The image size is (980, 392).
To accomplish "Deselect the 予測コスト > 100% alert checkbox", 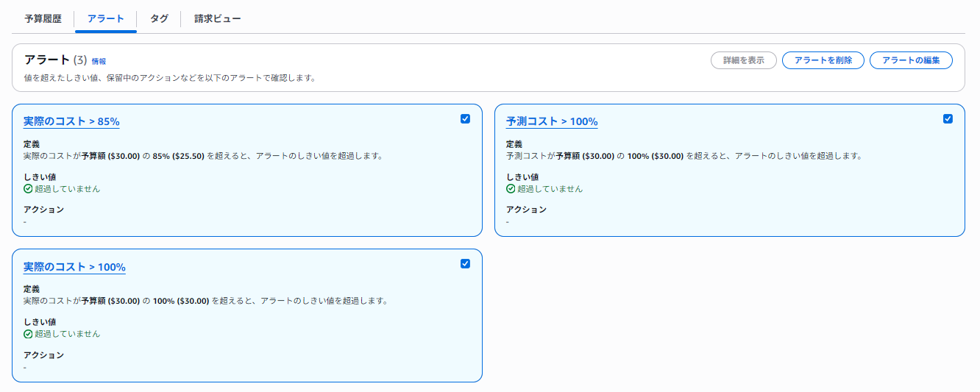I will 948,118.
